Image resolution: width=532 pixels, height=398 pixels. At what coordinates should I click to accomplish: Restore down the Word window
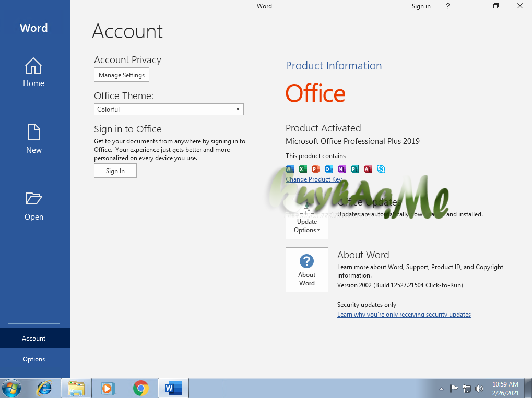495,6
